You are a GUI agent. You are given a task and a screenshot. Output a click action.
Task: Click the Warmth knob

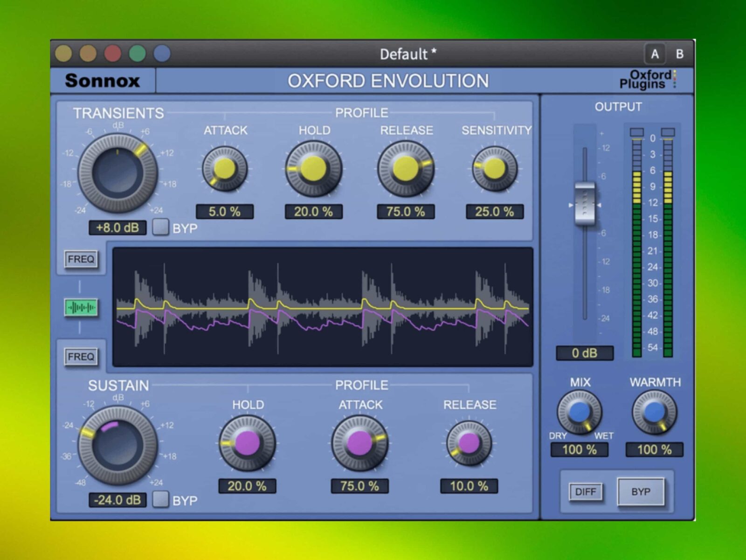pyautogui.click(x=654, y=412)
